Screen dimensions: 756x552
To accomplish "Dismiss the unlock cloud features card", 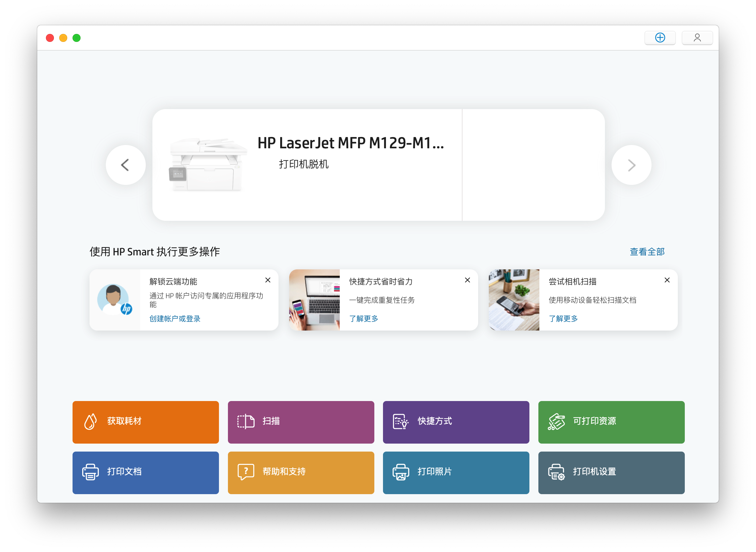I will [x=268, y=280].
